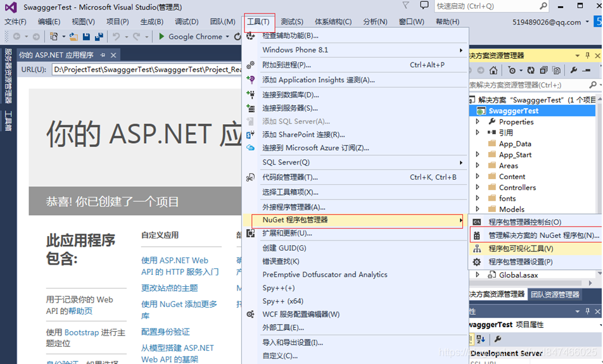The height and width of the screenshot is (364, 603).
Task: Click the package manager settings gear icon
Action: (477, 261)
